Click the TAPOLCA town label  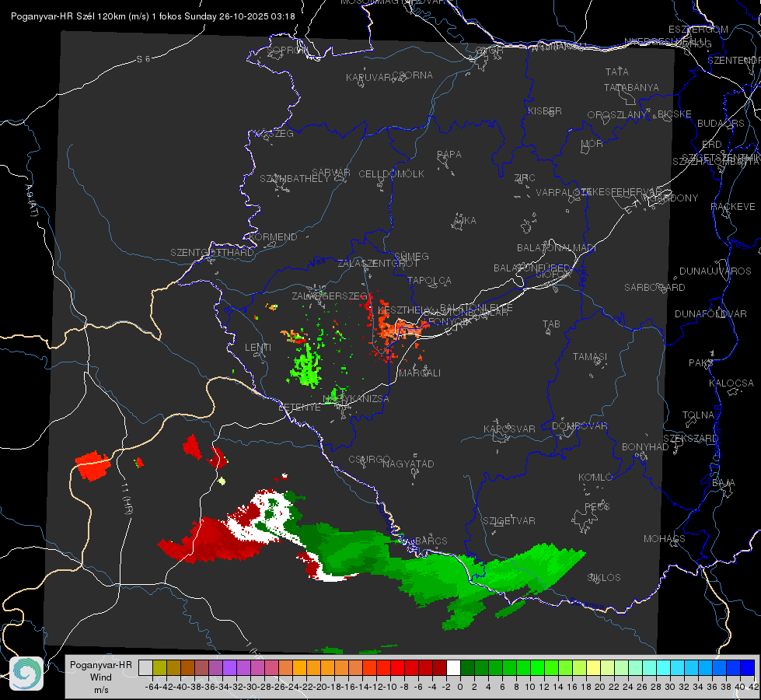(x=430, y=280)
